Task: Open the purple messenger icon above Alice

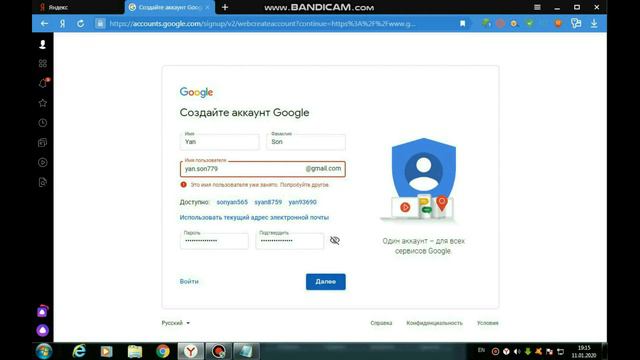Action: [42, 311]
